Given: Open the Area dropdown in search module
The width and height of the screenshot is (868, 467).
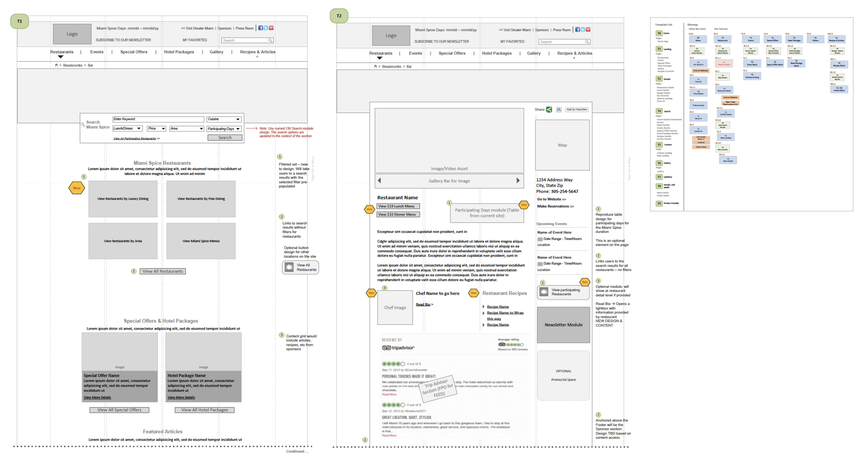Looking at the screenshot, I should (186, 129).
